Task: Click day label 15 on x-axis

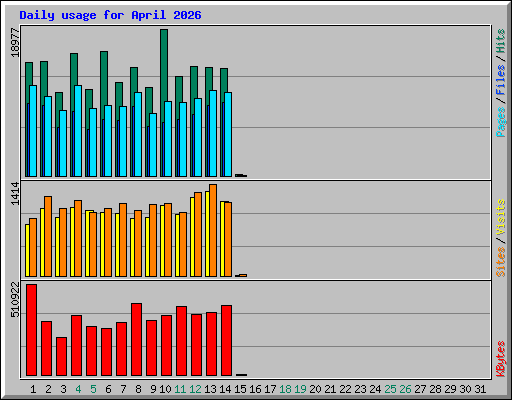Action: [x=240, y=389]
